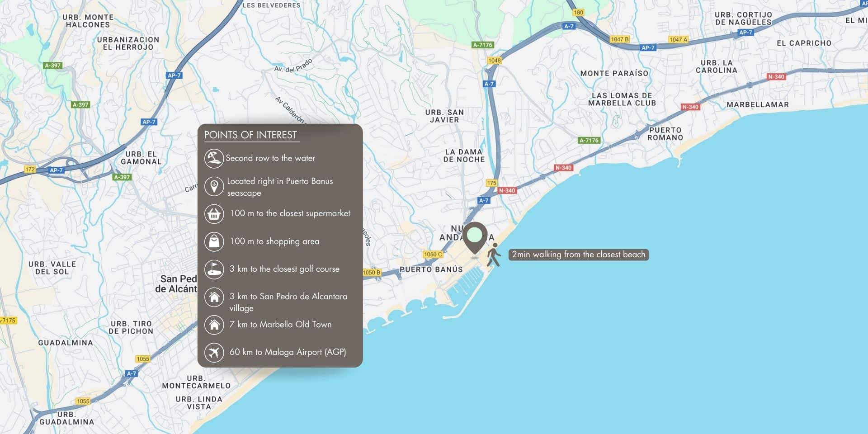Click the '2min walking from the closest beach' label
The image size is (868, 434).
[578, 255]
